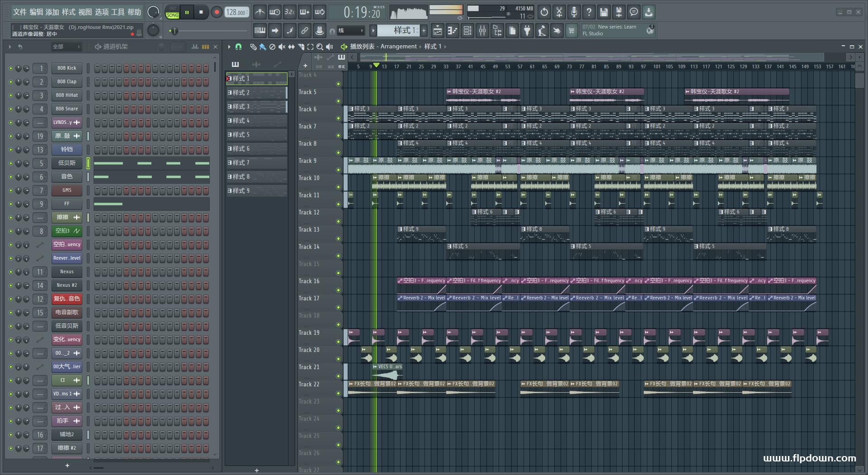Open the 文件 menu
The width and height of the screenshot is (868, 475).
click(x=19, y=12)
